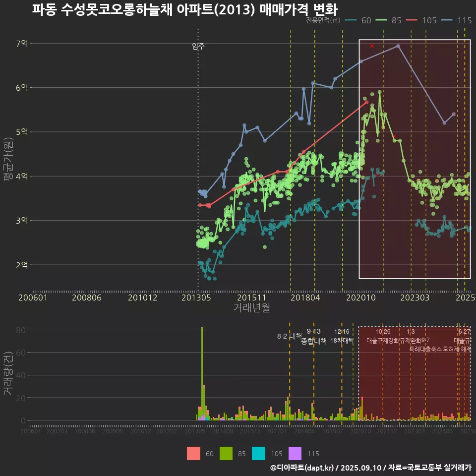Select the red 105 line legend entry at top

point(421,20)
